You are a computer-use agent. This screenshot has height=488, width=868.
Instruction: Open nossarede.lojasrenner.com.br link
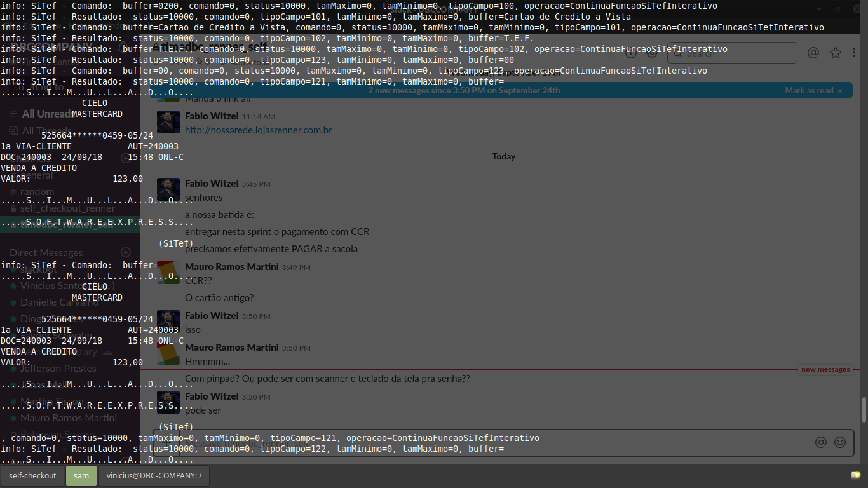pyautogui.click(x=258, y=130)
